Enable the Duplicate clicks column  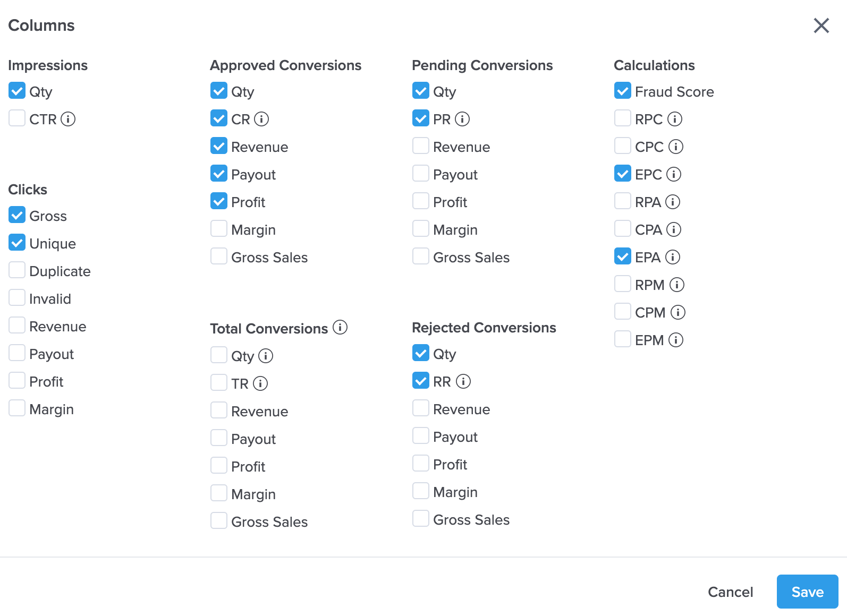click(x=16, y=270)
